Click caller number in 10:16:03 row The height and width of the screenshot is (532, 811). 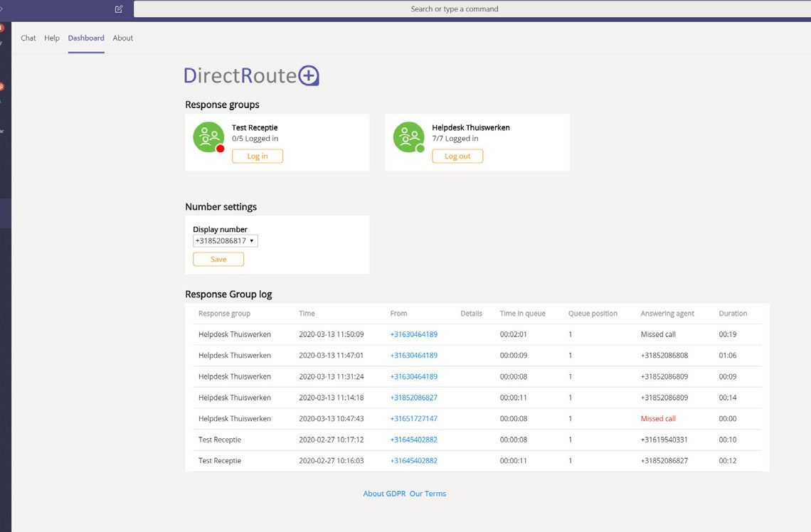tap(414, 461)
